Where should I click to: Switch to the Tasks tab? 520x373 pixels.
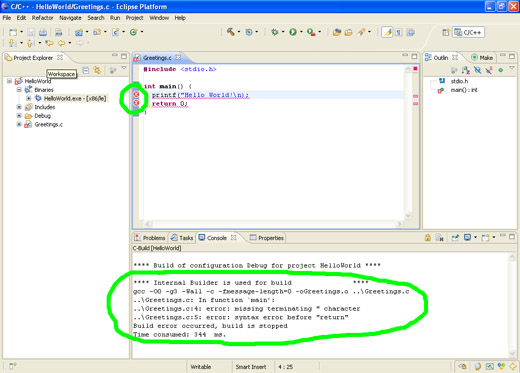pyautogui.click(x=182, y=238)
